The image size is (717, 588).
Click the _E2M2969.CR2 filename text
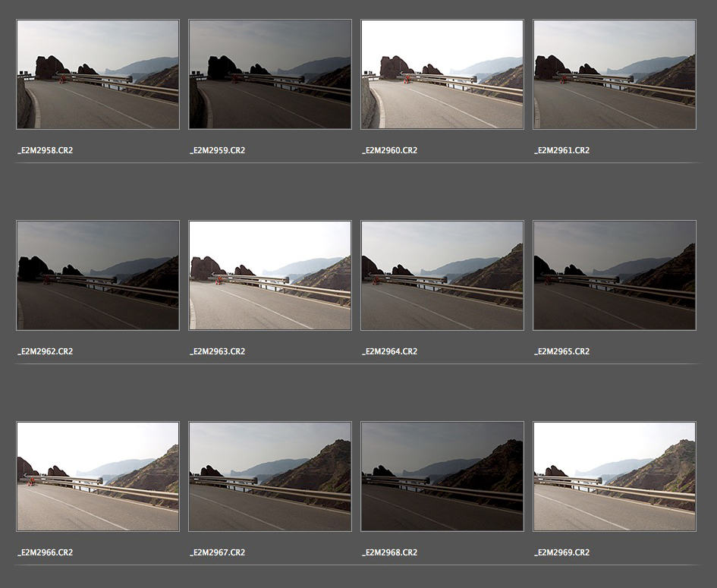coord(562,552)
